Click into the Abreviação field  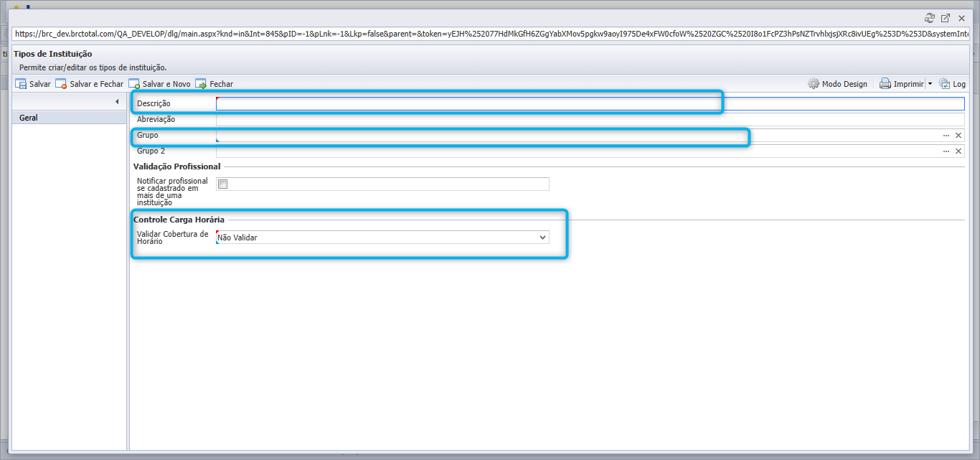coord(590,119)
